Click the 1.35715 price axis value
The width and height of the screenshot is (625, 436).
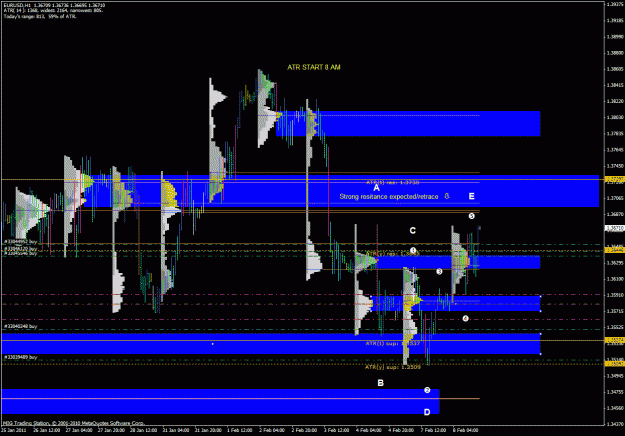coord(615,311)
